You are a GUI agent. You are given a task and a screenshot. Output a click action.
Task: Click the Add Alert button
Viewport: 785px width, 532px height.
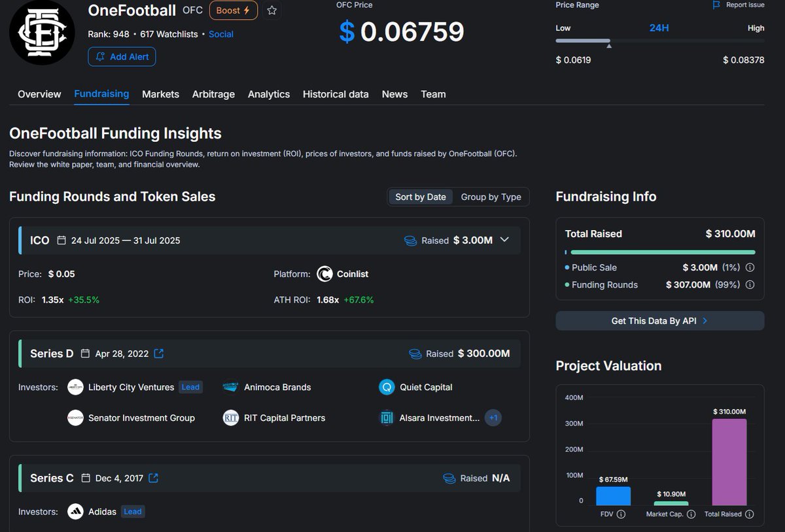point(122,57)
